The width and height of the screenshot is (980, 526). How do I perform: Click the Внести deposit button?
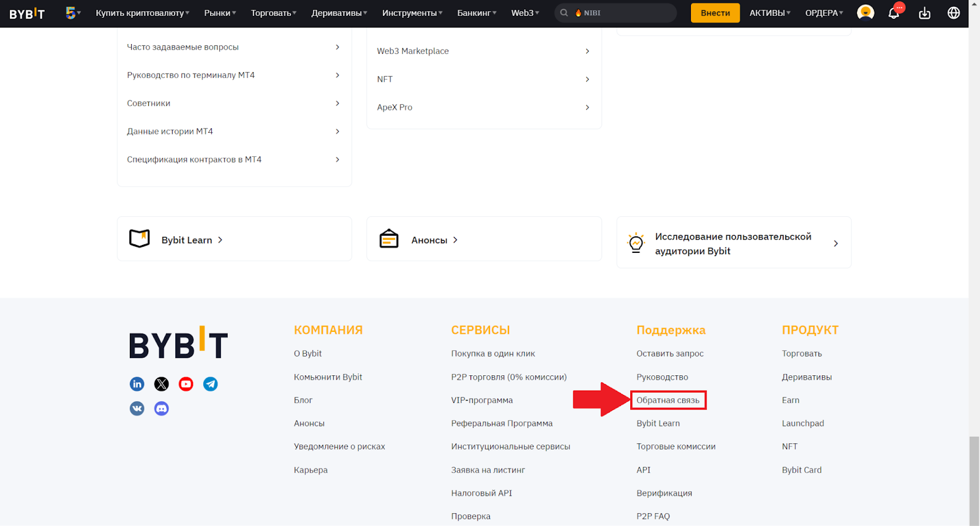[x=715, y=13]
